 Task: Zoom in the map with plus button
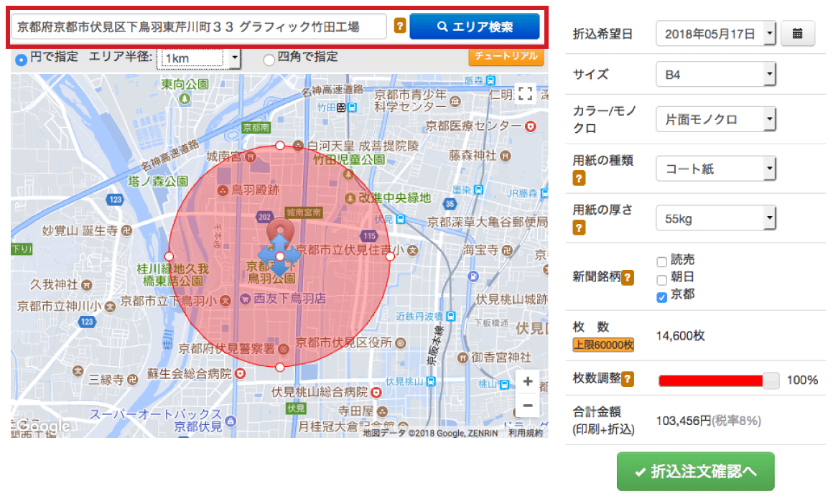pyautogui.click(x=528, y=381)
